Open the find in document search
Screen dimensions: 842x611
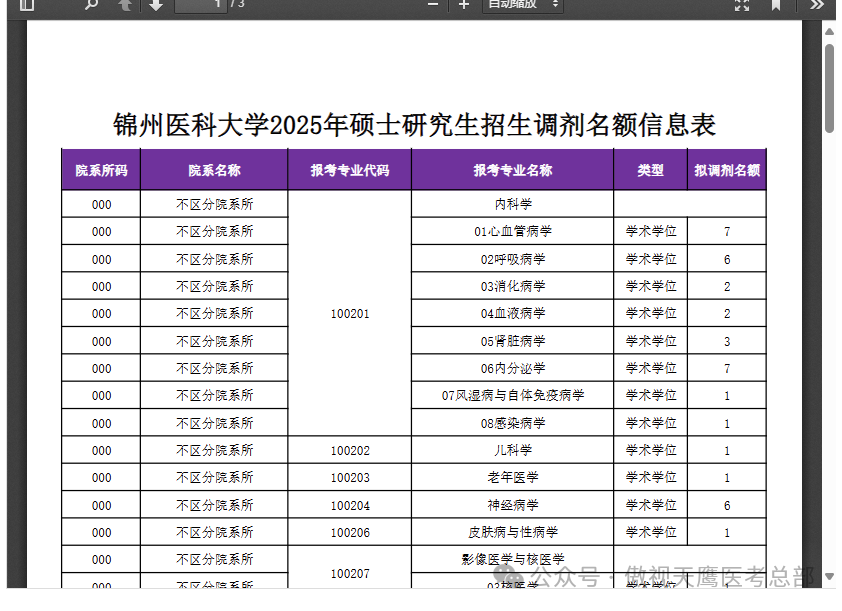(91, 4)
